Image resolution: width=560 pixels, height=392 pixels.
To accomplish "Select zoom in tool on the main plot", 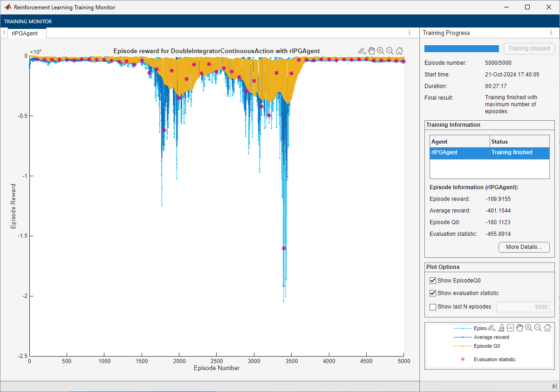I will point(381,51).
